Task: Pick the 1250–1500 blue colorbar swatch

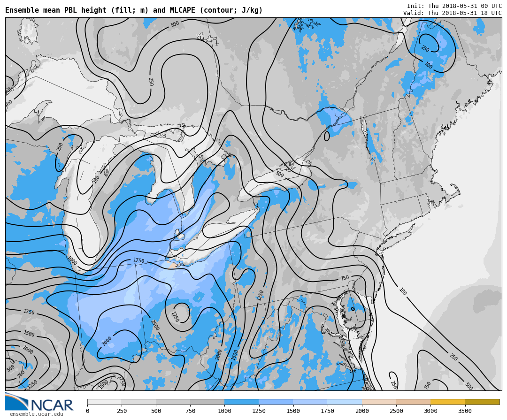Action: pyautogui.click(x=276, y=402)
